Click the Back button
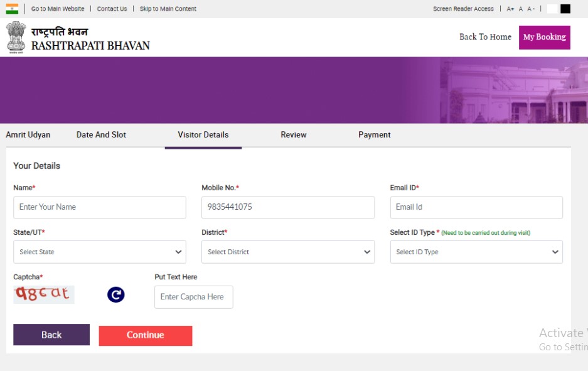The width and height of the screenshot is (588, 371). coord(51,335)
